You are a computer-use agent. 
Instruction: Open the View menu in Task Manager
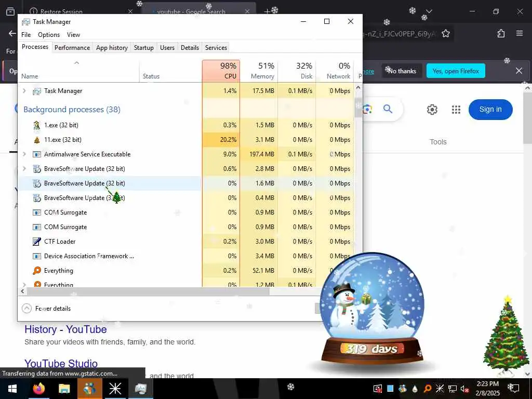[73, 35]
